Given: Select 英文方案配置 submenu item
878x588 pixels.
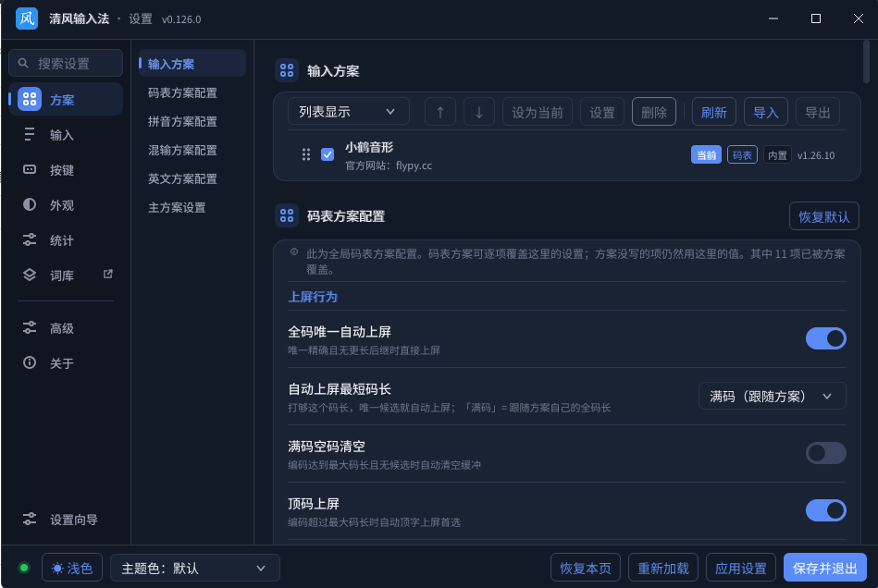Looking at the screenshot, I should click(x=182, y=178).
